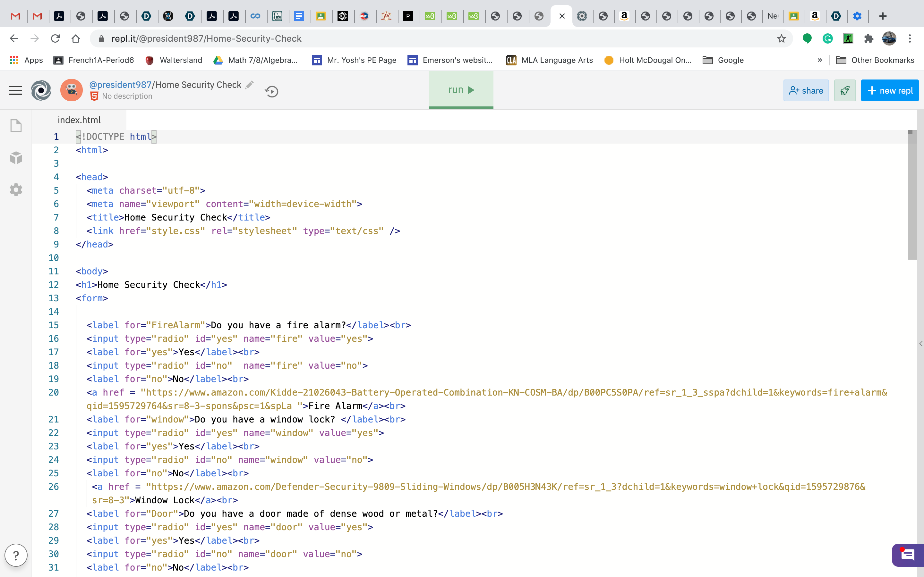Expand the collapsed right side panel arrow
The width and height of the screenshot is (924, 577).
pos(920,343)
